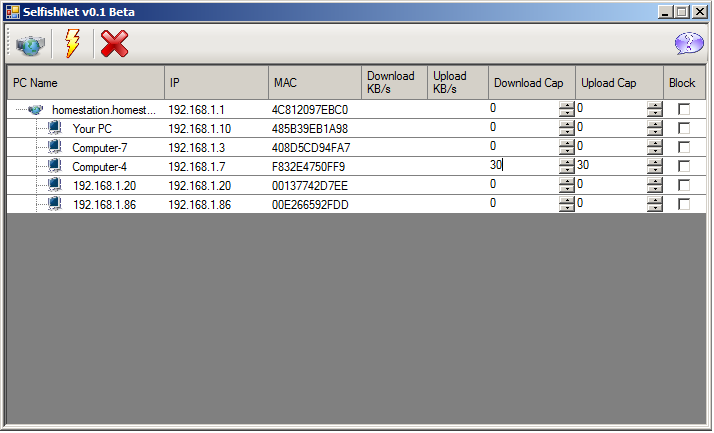
Task: Click the MAC column header
Action: tap(314, 83)
